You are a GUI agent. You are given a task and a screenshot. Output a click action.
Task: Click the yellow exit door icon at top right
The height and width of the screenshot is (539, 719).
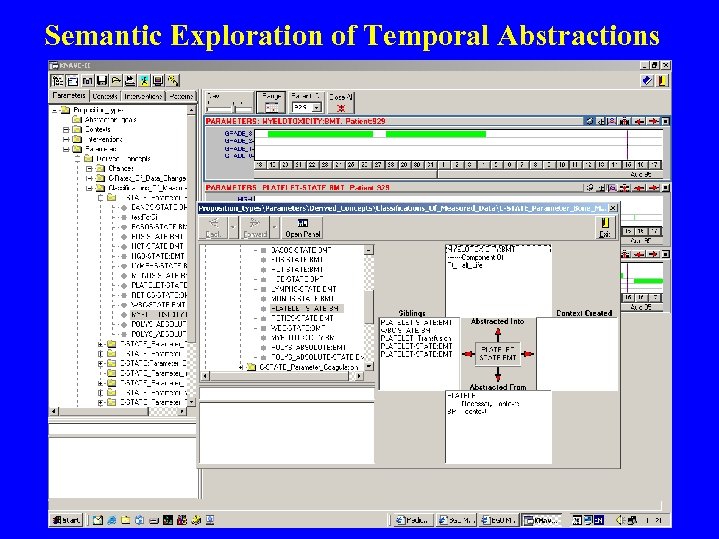662,81
